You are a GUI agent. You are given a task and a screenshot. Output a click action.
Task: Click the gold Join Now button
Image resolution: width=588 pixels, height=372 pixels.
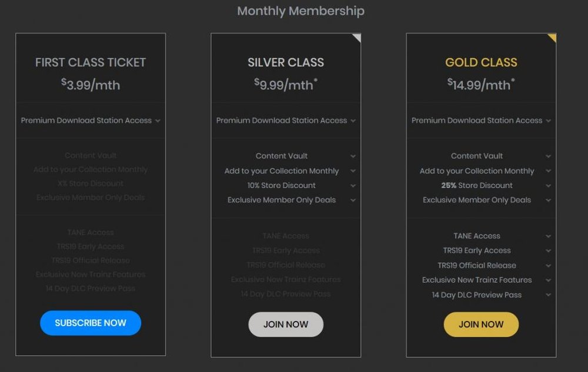coord(481,324)
